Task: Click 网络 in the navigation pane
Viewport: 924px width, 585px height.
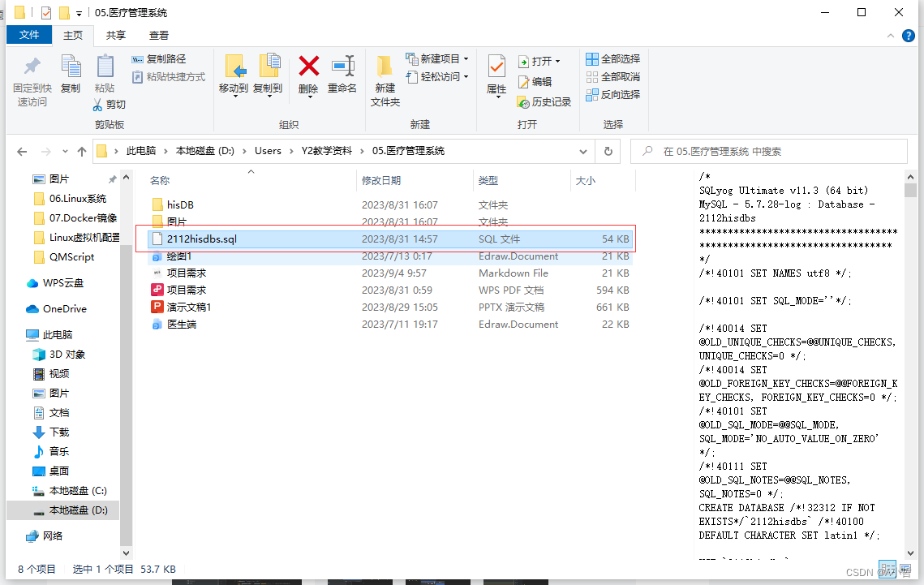Action: [45, 536]
